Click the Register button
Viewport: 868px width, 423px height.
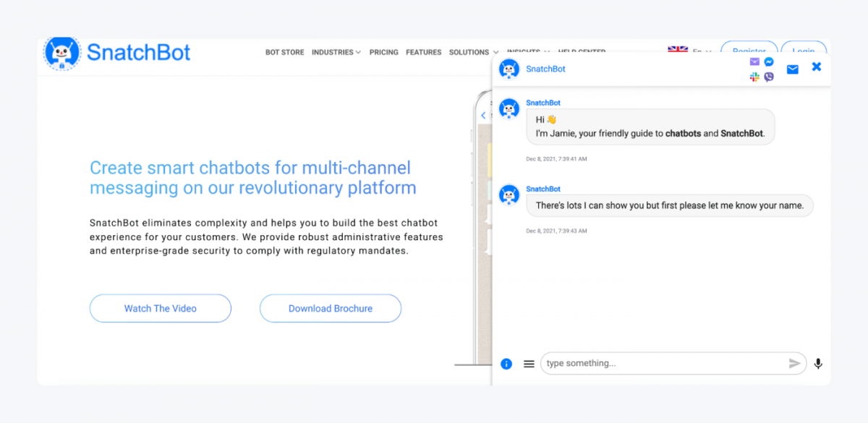tap(749, 48)
